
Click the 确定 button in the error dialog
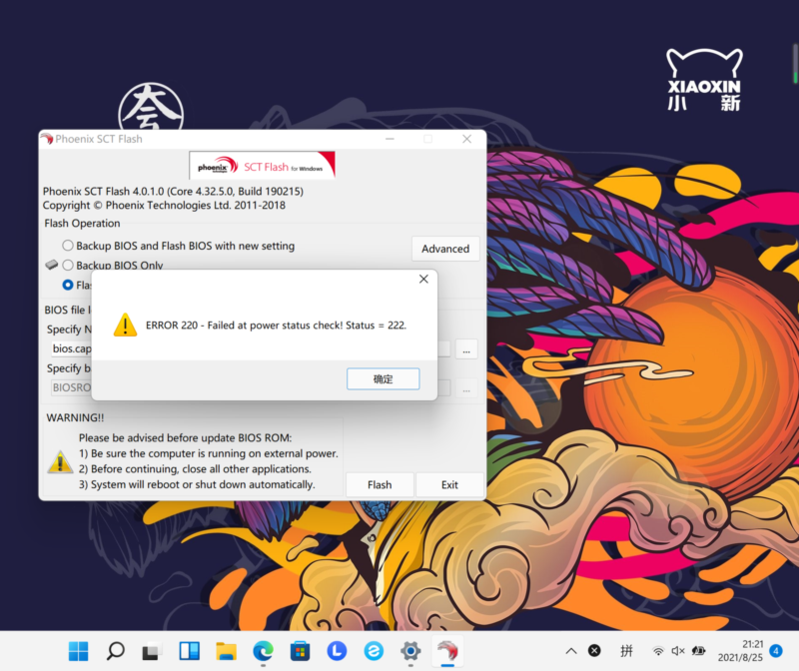(x=383, y=380)
